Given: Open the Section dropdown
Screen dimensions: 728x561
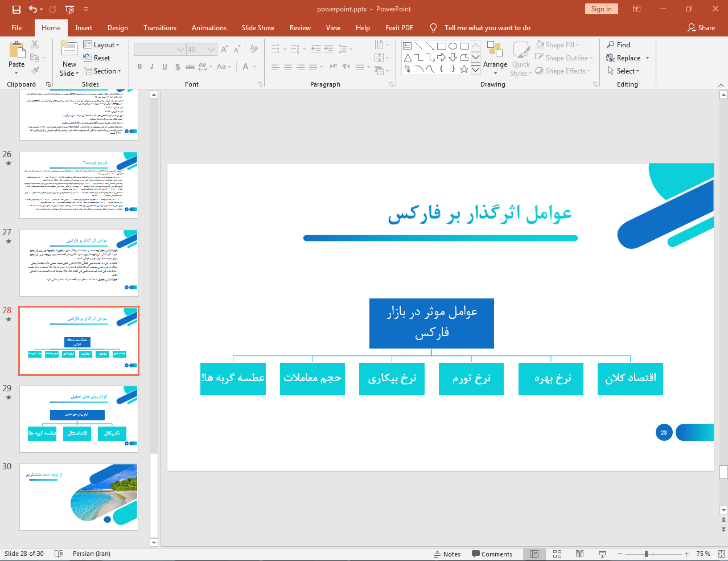Looking at the screenshot, I should point(102,71).
